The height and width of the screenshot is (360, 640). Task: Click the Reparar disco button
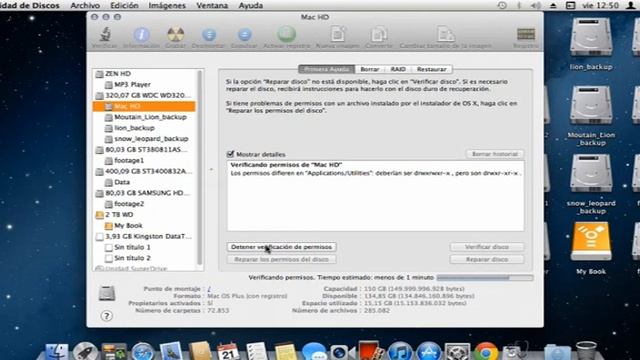(x=487, y=259)
